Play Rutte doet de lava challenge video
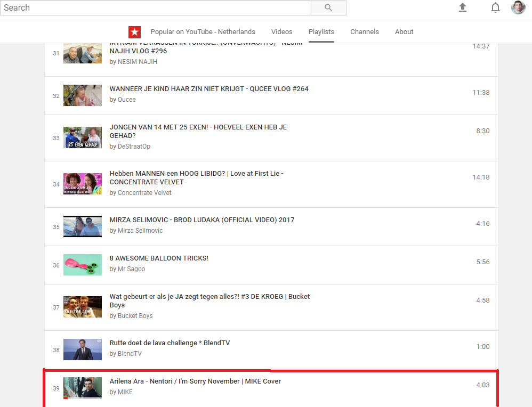The height and width of the screenshot is (407, 532). pyautogui.click(x=170, y=343)
